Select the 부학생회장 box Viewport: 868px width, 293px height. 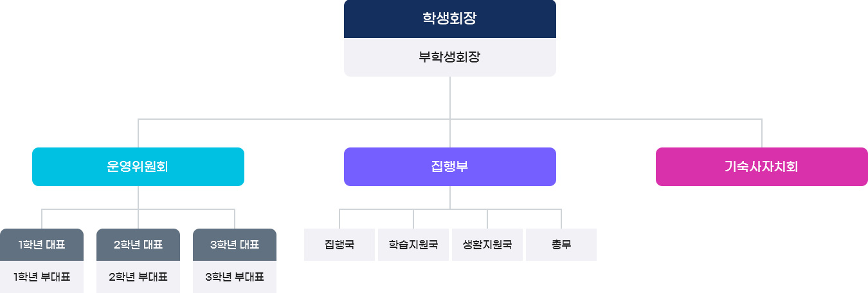pyautogui.click(x=449, y=57)
